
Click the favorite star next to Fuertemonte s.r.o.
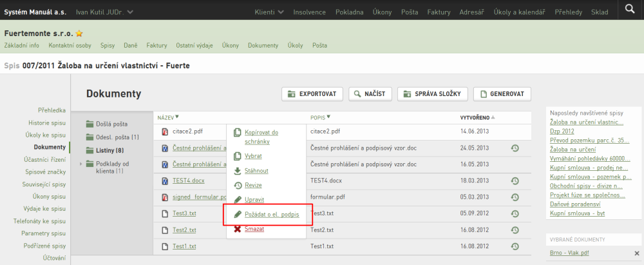[x=79, y=34]
